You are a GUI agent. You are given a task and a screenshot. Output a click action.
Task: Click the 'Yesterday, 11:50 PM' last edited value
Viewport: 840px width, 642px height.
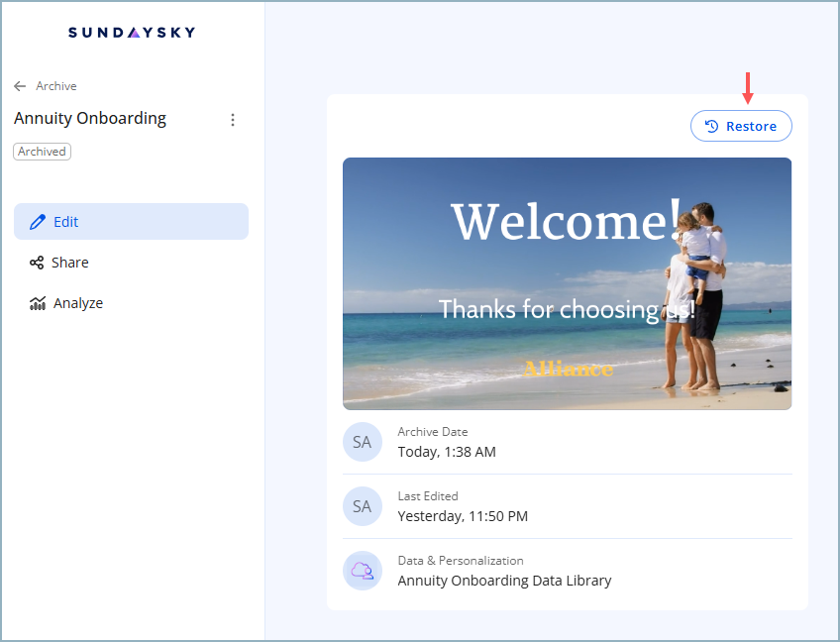[463, 516]
